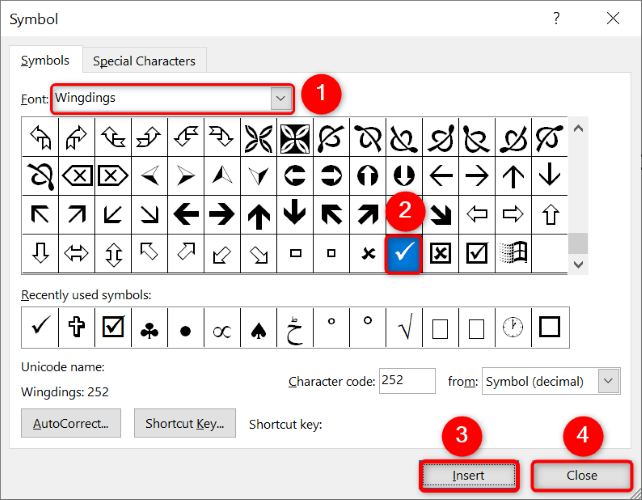Click the Insert button

point(469,475)
